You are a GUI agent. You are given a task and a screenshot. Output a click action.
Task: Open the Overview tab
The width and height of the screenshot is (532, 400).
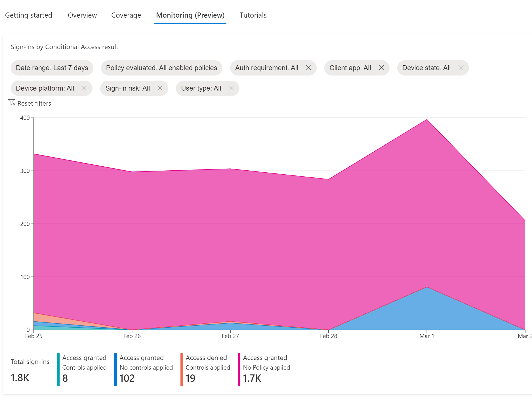pyautogui.click(x=82, y=15)
